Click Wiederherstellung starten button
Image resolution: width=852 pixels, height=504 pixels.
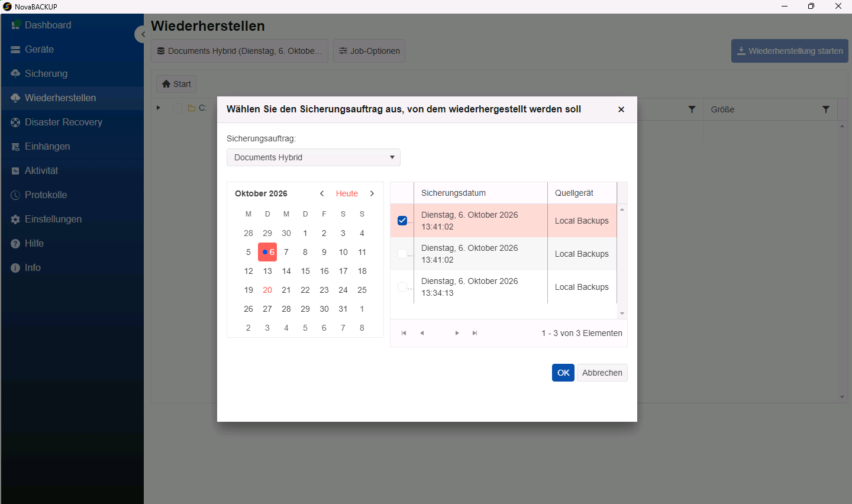pyautogui.click(x=790, y=51)
